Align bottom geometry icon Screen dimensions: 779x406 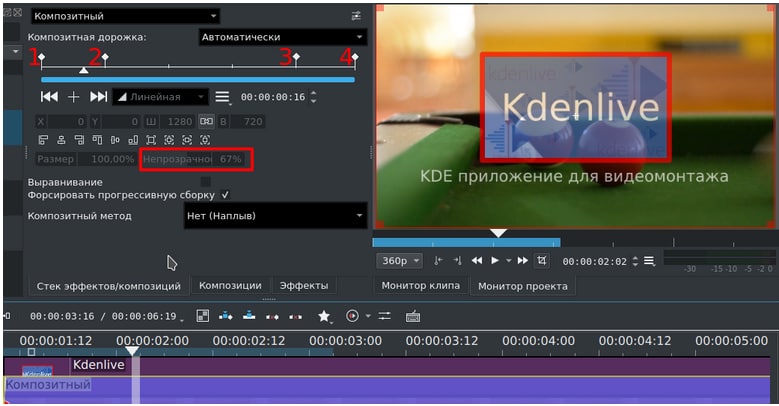133,140
